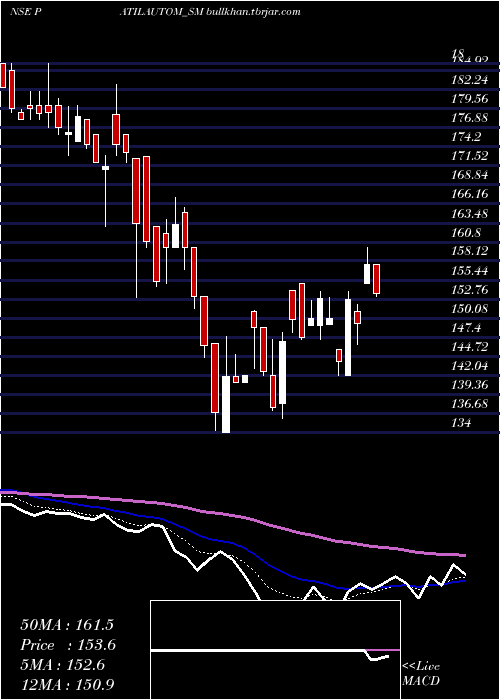This screenshot has height=700, width=500.
Task: Click the 50MA : 161.5 readout
Action: coord(67,625)
